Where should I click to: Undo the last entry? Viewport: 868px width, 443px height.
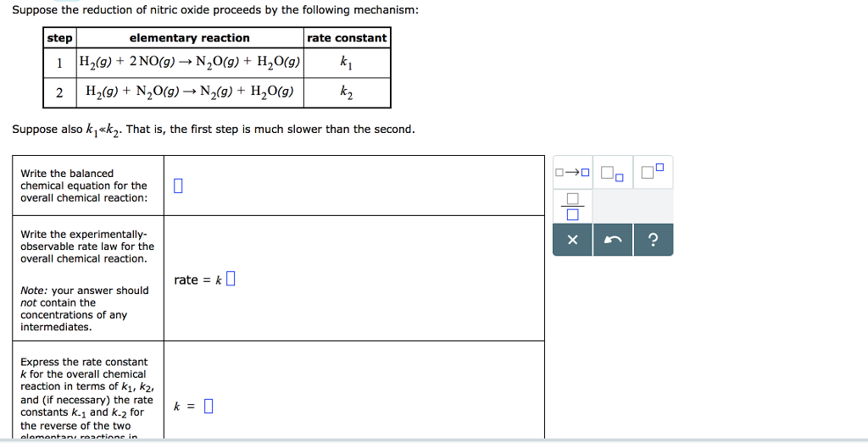click(x=612, y=240)
